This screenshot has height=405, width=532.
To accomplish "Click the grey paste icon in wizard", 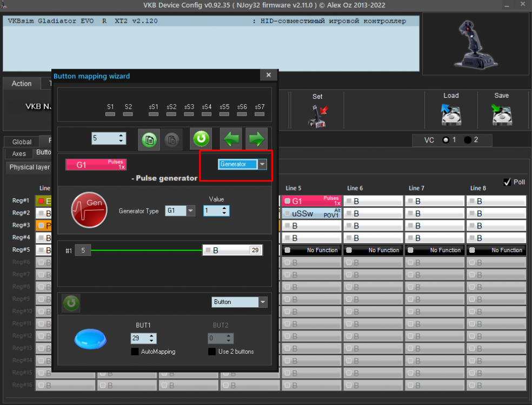I will 172,139.
